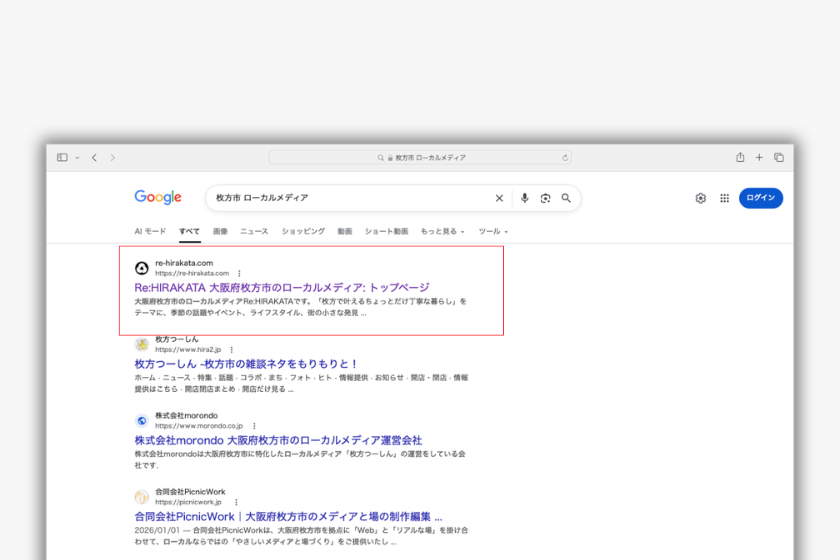Open the 合同会社PicnicWork result link
The image size is (840, 560).
(288, 517)
